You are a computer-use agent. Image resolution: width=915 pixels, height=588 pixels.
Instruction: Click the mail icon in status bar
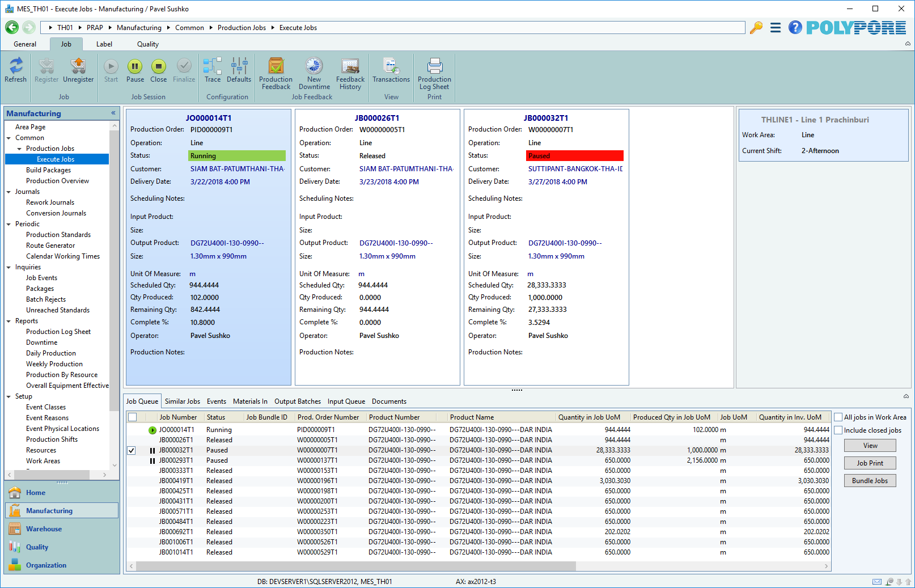[x=877, y=582]
